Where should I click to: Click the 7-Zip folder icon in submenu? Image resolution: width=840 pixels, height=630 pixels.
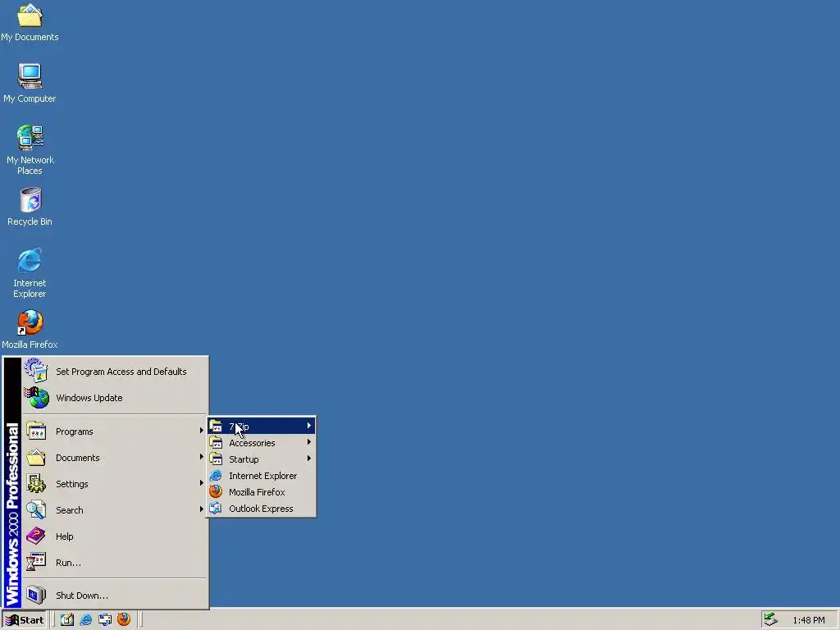pyautogui.click(x=216, y=427)
